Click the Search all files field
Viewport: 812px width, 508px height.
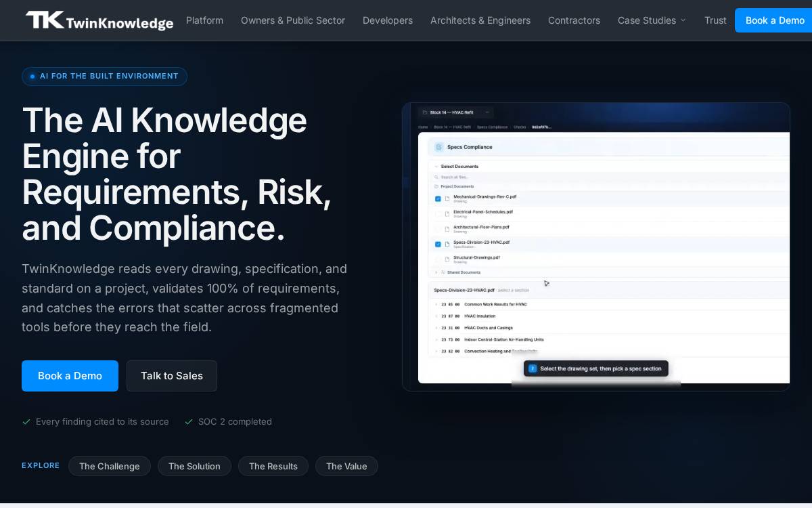click(x=609, y=177)
